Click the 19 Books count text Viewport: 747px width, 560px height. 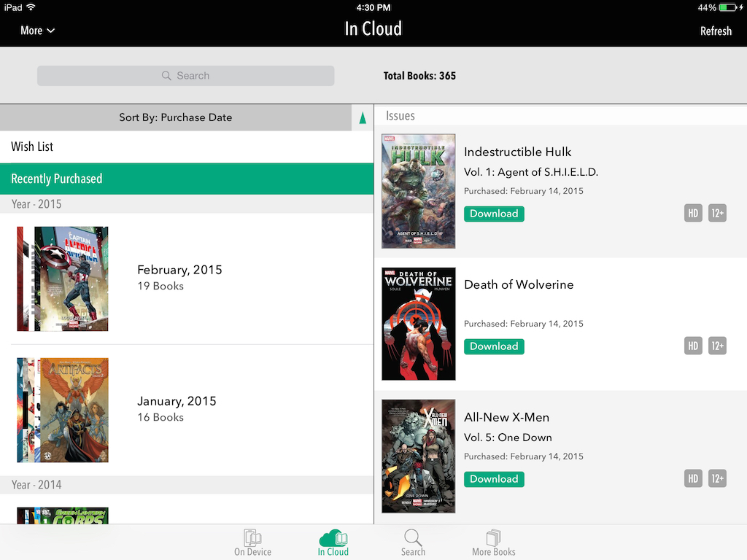(x=160, y=286)
